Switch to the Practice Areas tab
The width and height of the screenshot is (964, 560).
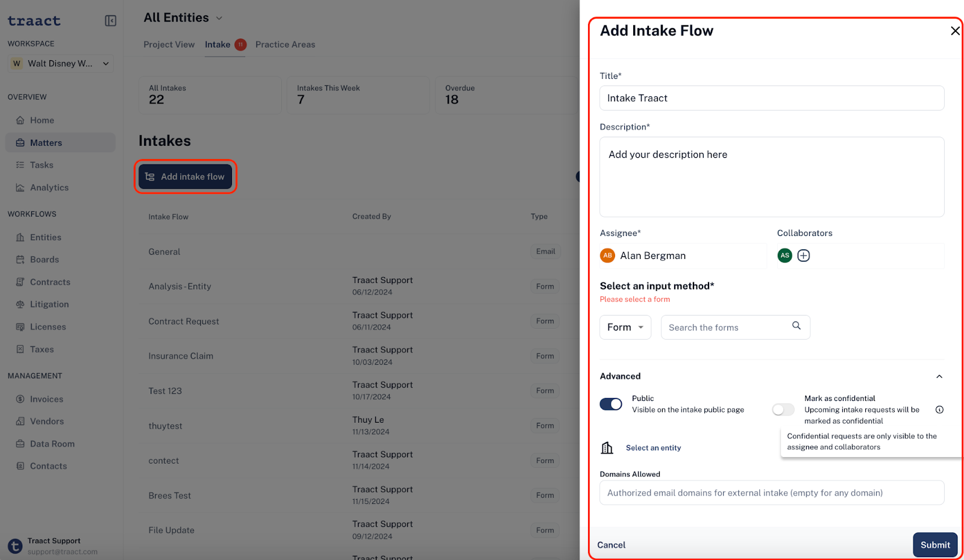[285, 45]
